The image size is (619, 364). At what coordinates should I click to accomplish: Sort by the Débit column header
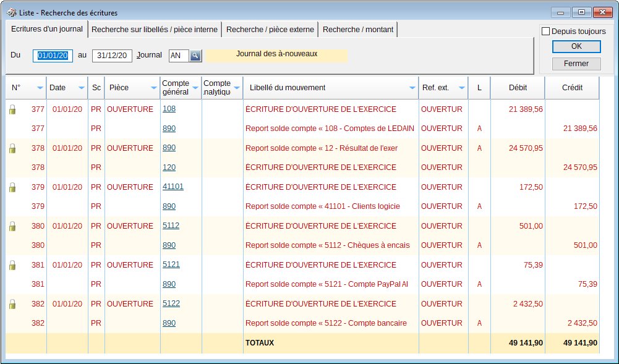point(518,88)
